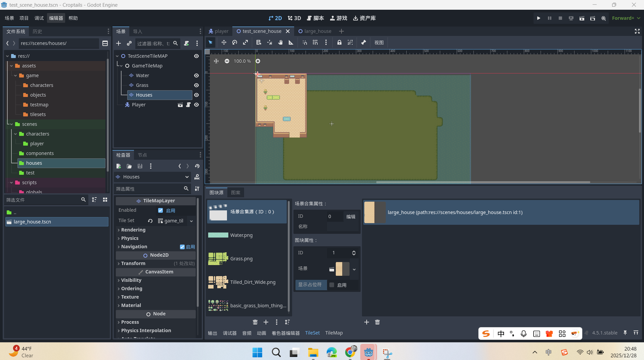Open the TileMap bottom panel
The image size is (644, 360).
[334, 333]
